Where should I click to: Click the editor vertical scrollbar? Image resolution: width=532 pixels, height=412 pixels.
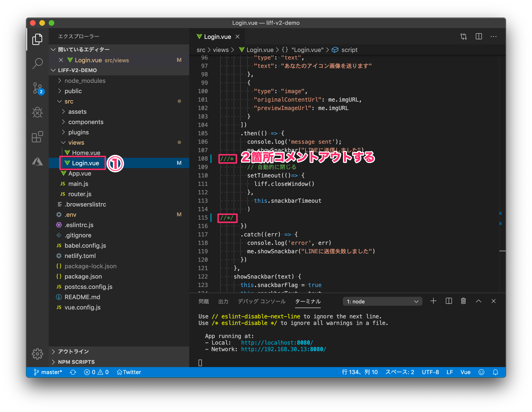[x=502, y=174]
